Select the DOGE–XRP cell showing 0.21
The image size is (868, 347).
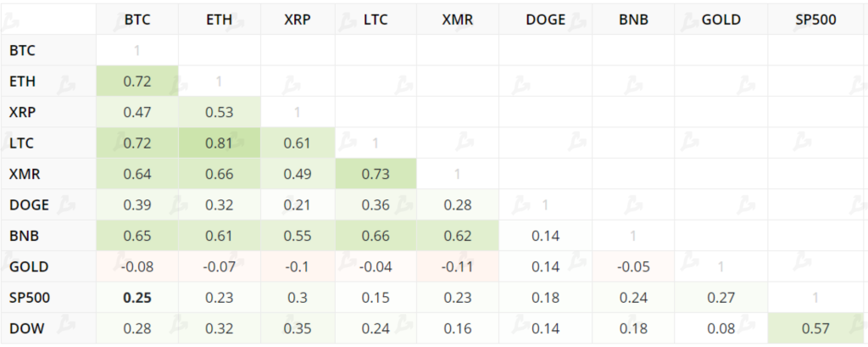tap(297, 204)
